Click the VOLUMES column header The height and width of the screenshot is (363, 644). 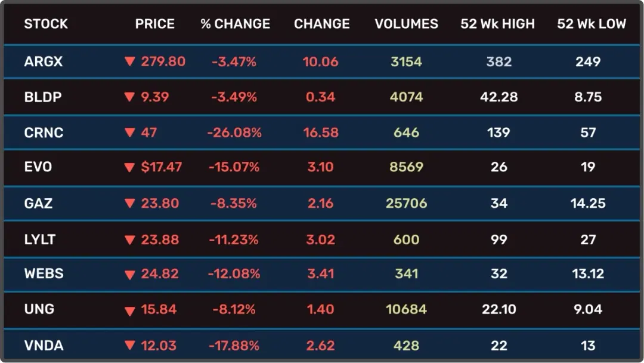(x=406, y=24)
